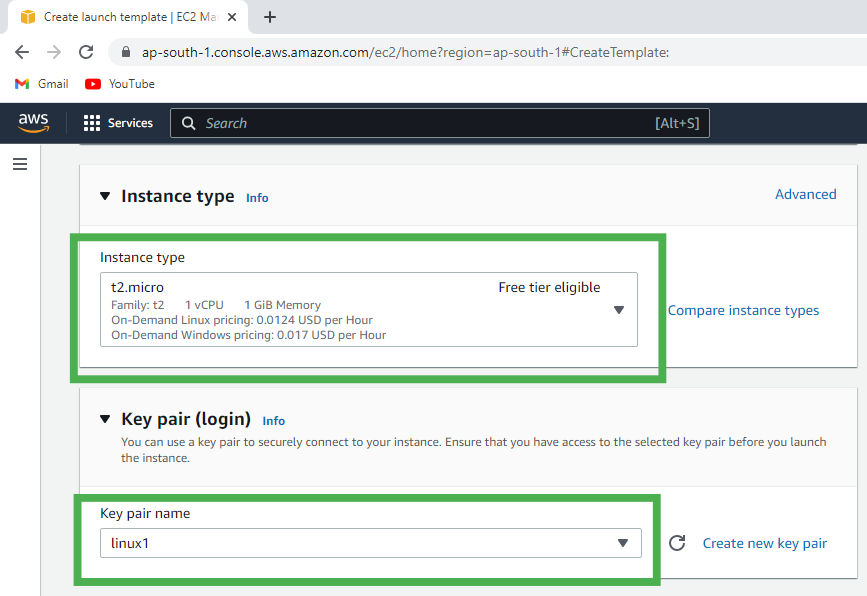The image size is (867, 596).
Task: Reload the current browser page
Action: click(x=86, y=52)
